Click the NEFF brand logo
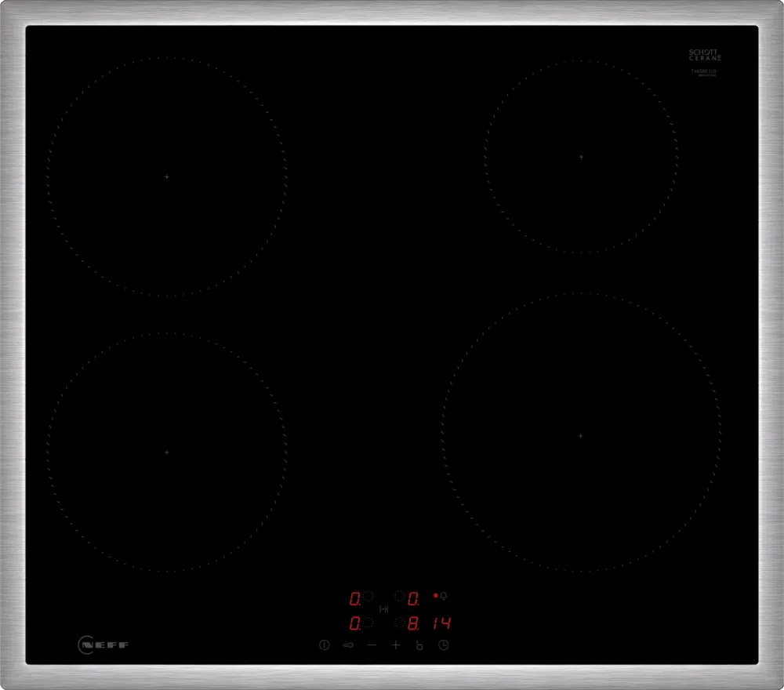The width and height of the screenshot is (784, 690). click(103, 645)
